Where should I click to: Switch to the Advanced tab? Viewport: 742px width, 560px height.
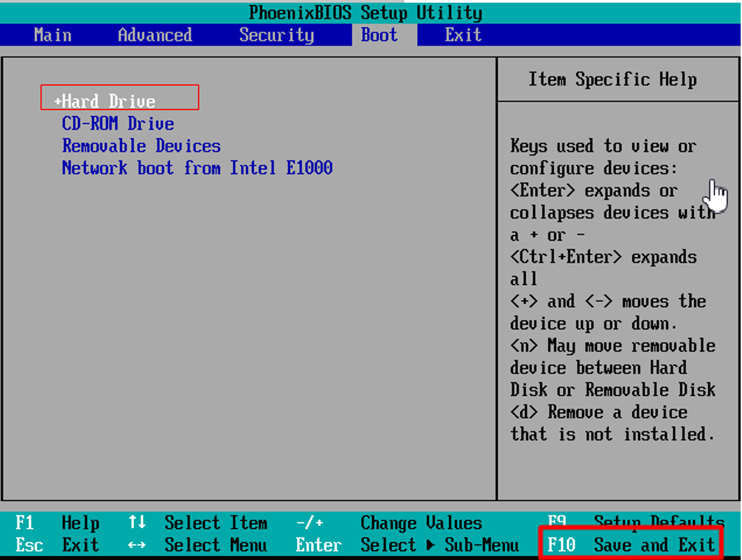pyautogui.click(x=154, y=35)
